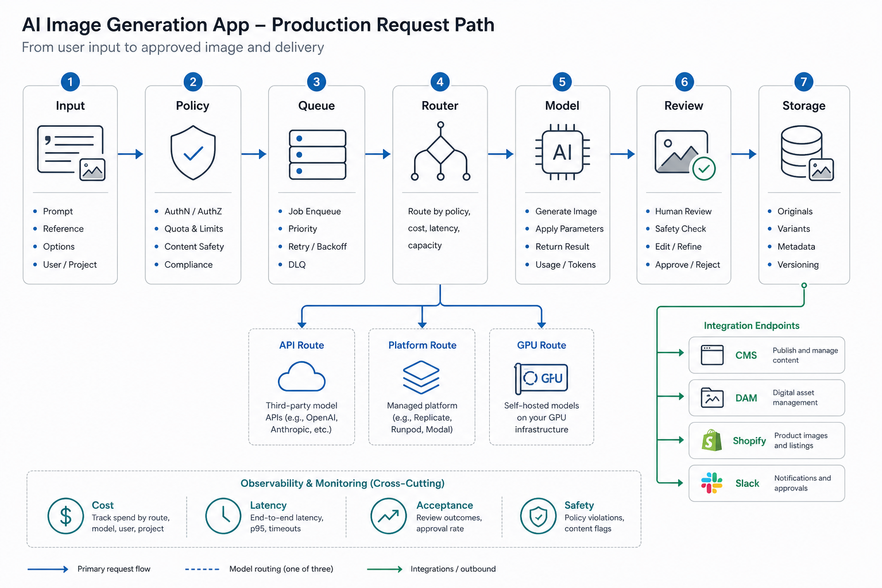Click the 'Generate Image' bullet

[x=566, y=211]
